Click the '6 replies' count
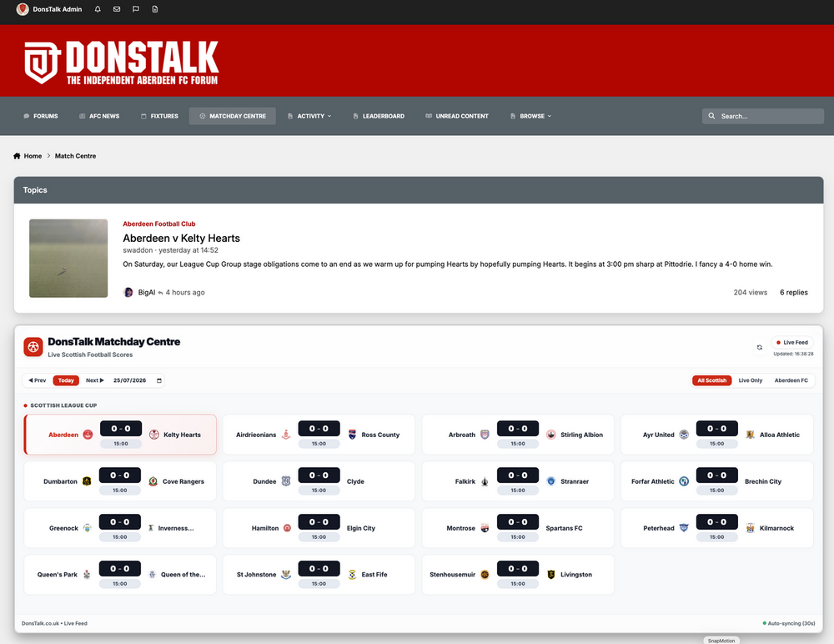 tap(794, 292)
